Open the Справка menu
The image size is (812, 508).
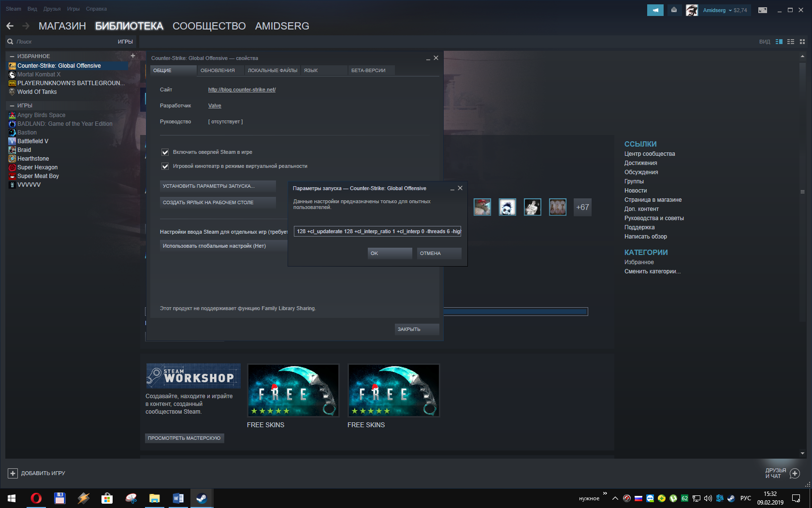point(96,9)
